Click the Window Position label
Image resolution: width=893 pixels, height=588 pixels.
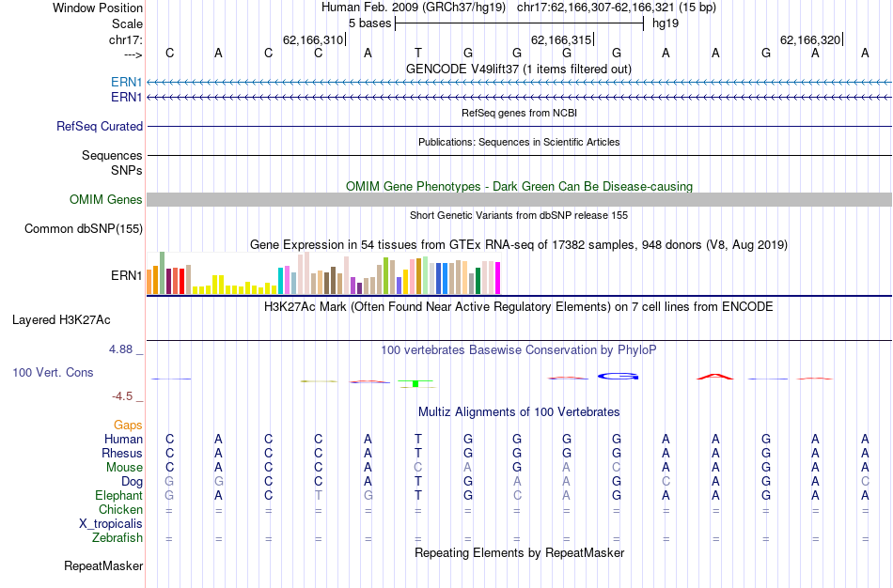(98, 8)
